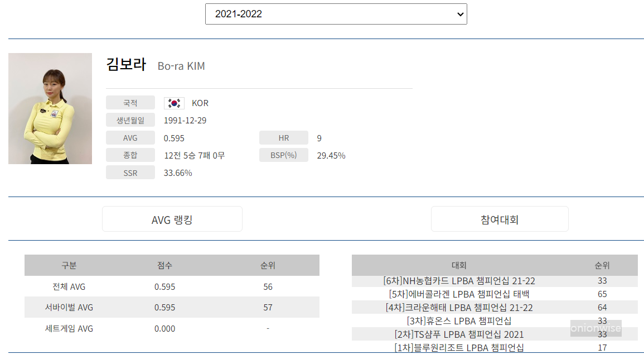644x359 pixels.
Task: Select the 참여대회 button
Action: click(499, 218)
